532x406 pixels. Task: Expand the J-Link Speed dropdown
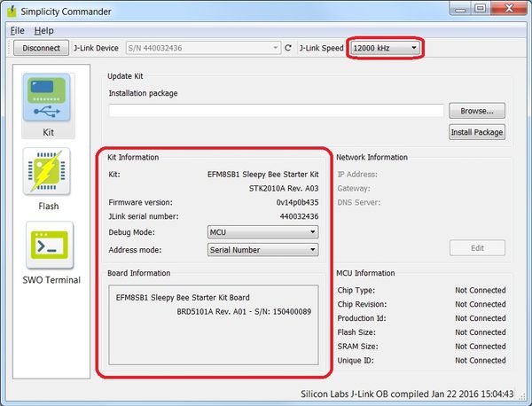point(386,48)
